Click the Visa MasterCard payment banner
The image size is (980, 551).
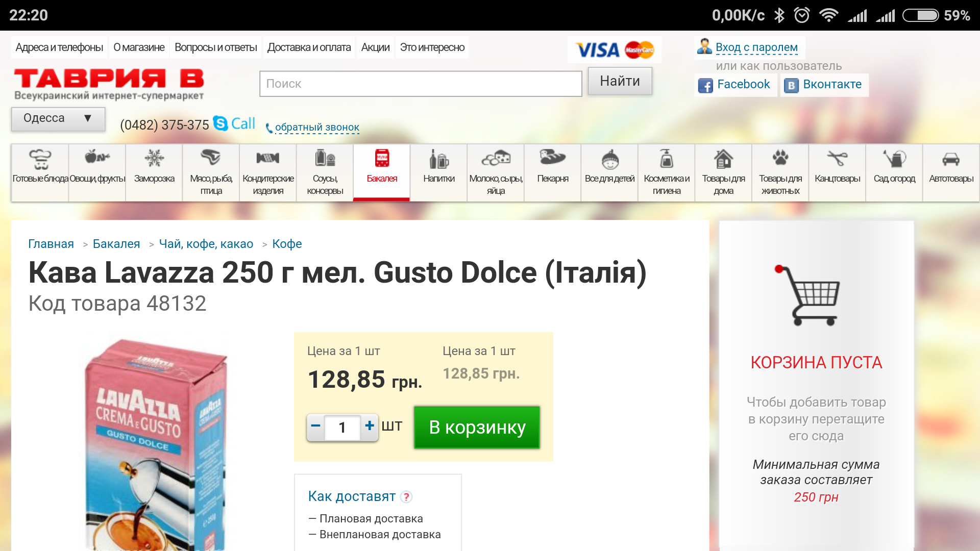pos(615,49)
